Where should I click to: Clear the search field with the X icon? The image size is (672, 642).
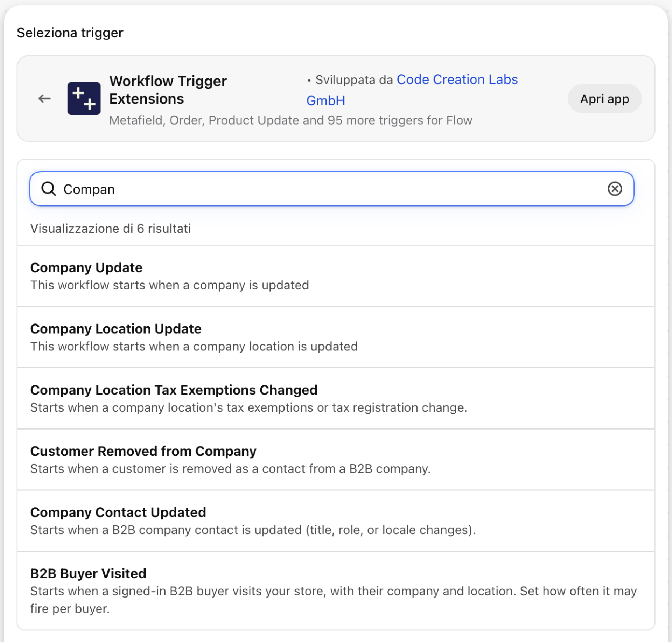(x=615, y=189)
